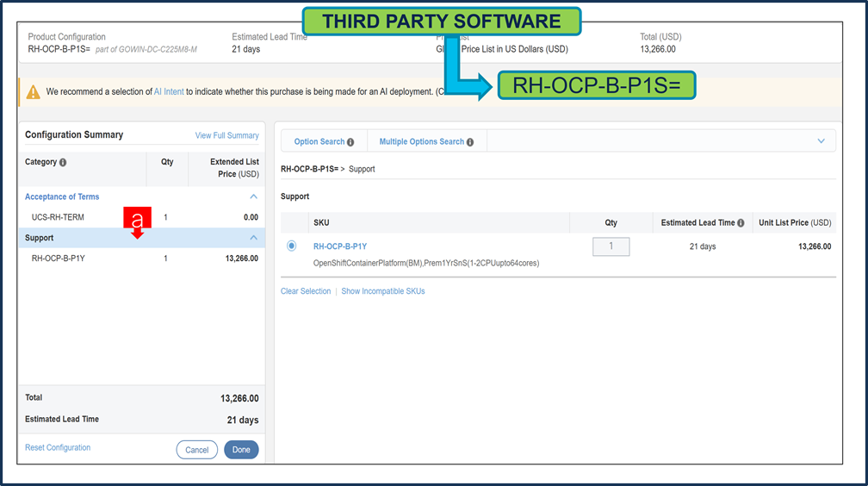Click the Done button
This screenshot has height=486, width=868.
click(x=241, y=450)
